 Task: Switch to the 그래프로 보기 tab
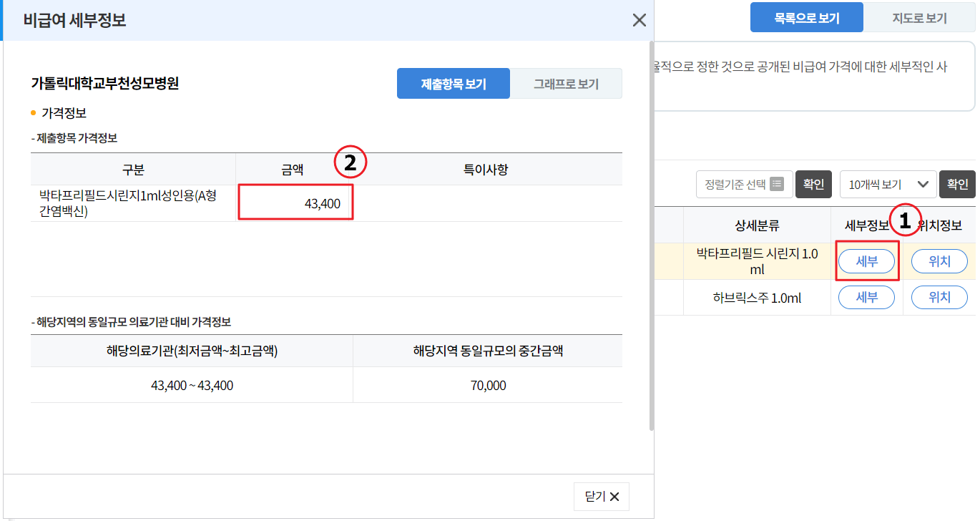click(566, 83)
